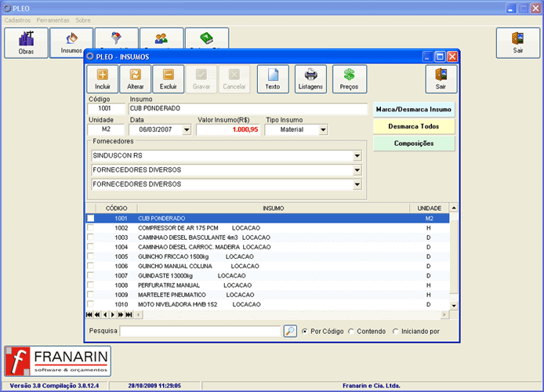Image resolution: width=544 pixels, height=392 pixels.
Task: Click the Insumo name field
Action: [248, 108]
